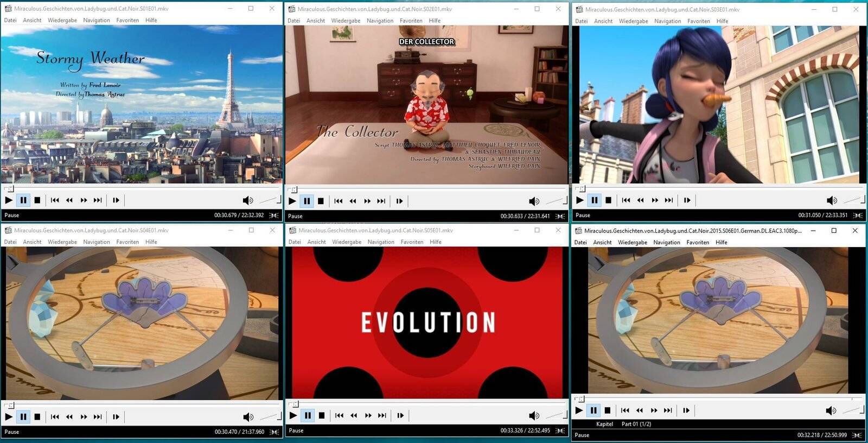Mute the S05E01 player audio
The height and width of the screenshot is (443, 868).
[534, 416]
